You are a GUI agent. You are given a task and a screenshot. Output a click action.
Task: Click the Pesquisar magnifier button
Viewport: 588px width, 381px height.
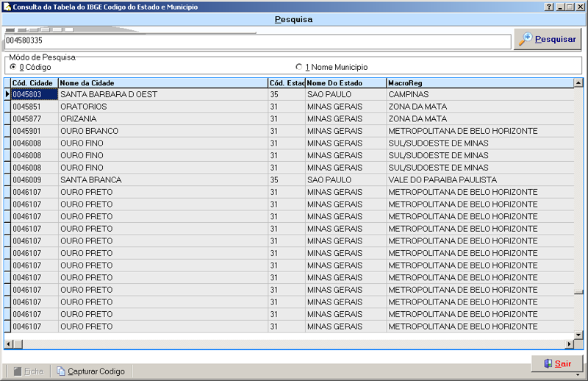pyautogui.click(x=548, y=40)
